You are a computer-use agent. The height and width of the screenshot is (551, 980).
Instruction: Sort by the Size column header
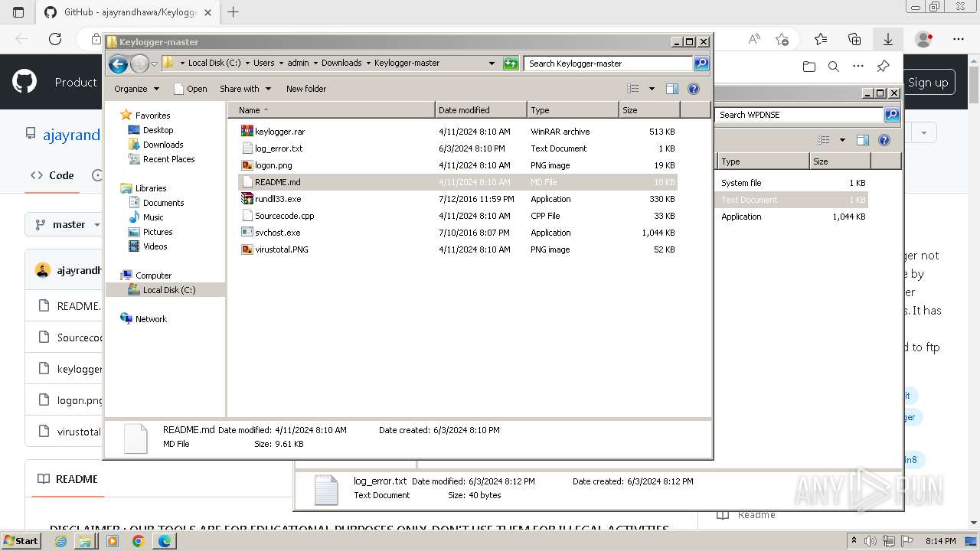click(649, 110)
